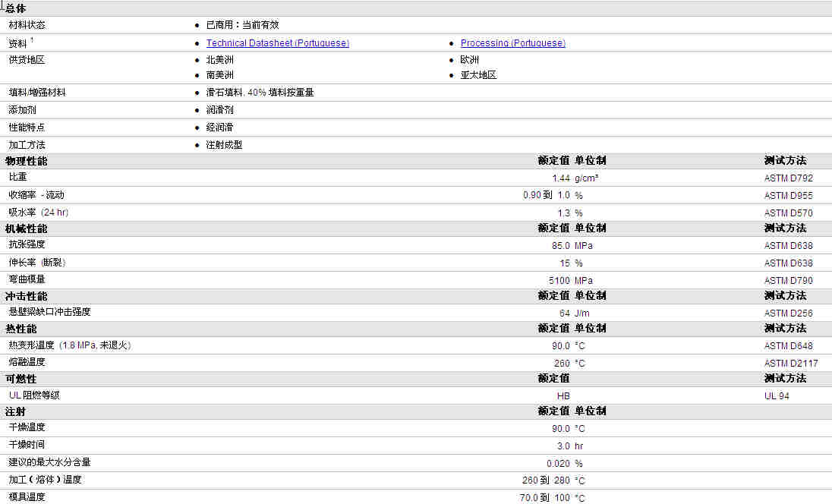Screen dimensions: 832x504
Task: Select the 比重 value 1.44
Action: pyautogui.click(x=560, y=178)
